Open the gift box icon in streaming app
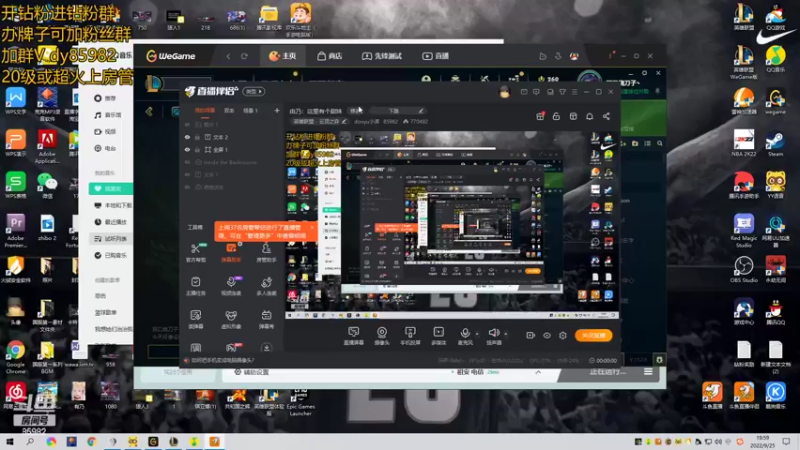800x450 pixels. (x=540, y=116)
